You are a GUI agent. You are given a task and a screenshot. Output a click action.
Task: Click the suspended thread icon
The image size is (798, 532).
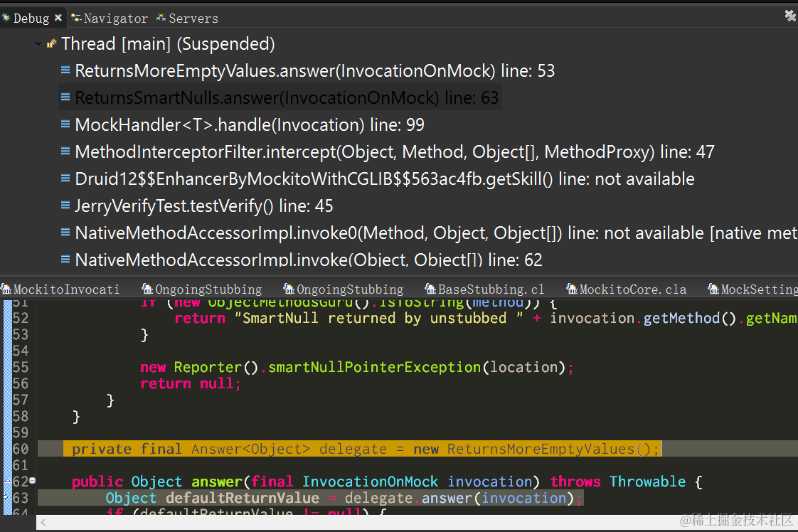(x=51, y=44)
